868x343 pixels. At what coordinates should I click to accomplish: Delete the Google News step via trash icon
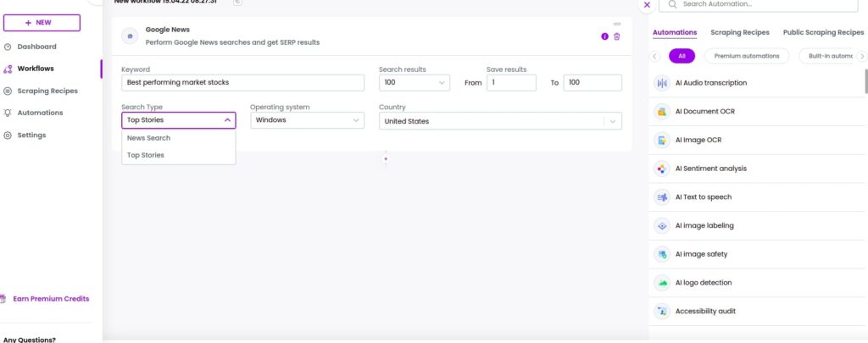click(x=617, y=36)
